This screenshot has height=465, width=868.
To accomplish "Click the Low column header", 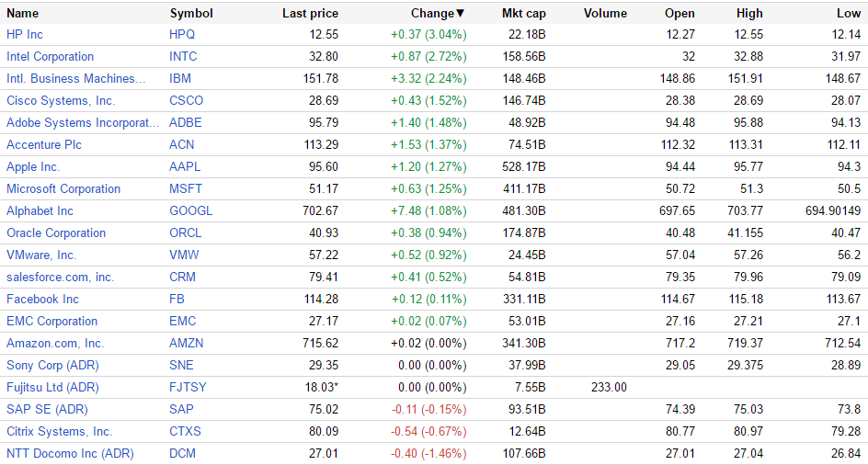I will 848,14.
